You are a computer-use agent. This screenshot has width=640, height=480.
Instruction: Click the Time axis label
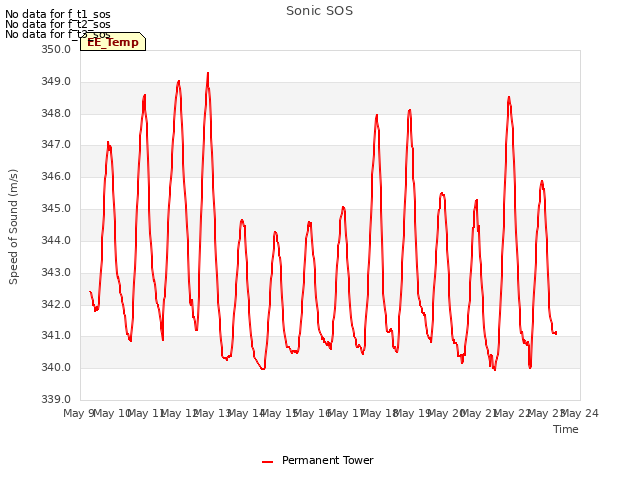pyautogui.click(x=566, y=429)
